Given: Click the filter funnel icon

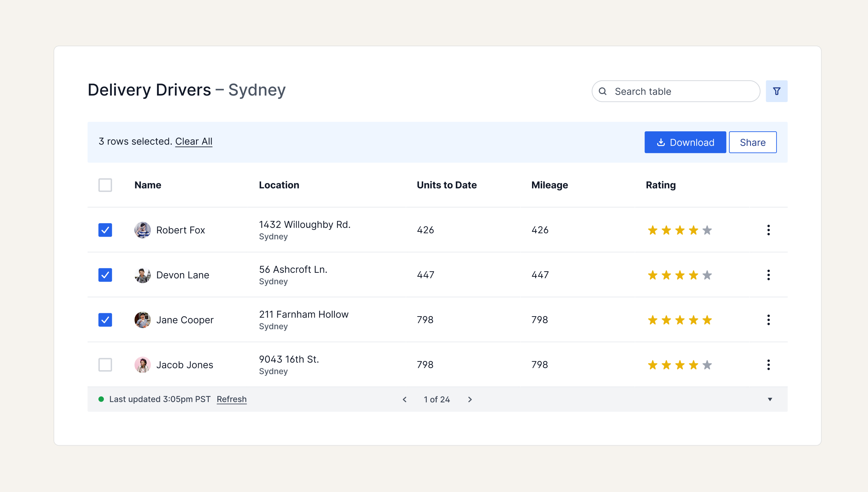Looking at the screenshot, I should coord(776,91).
